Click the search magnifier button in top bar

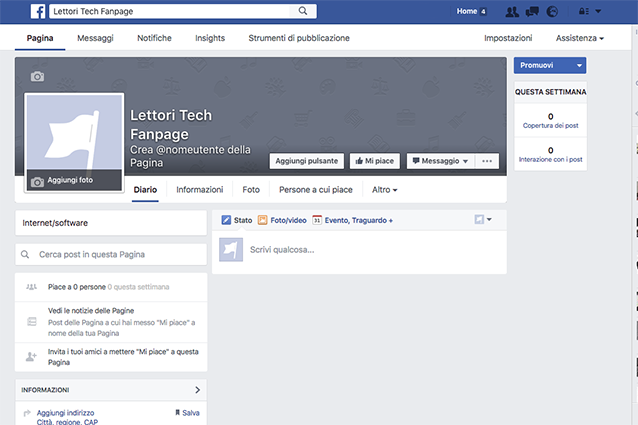(303, 11)
